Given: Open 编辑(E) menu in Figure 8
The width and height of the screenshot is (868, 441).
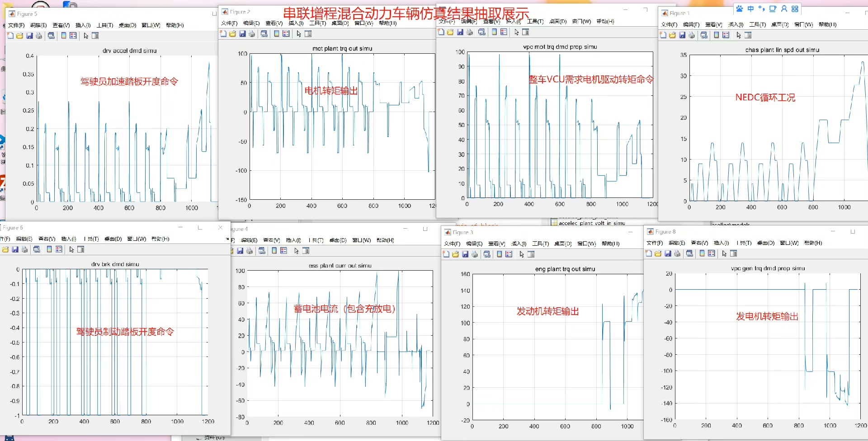Looking at the screenshot, I should pyautogui.click(x=677, y=243).
